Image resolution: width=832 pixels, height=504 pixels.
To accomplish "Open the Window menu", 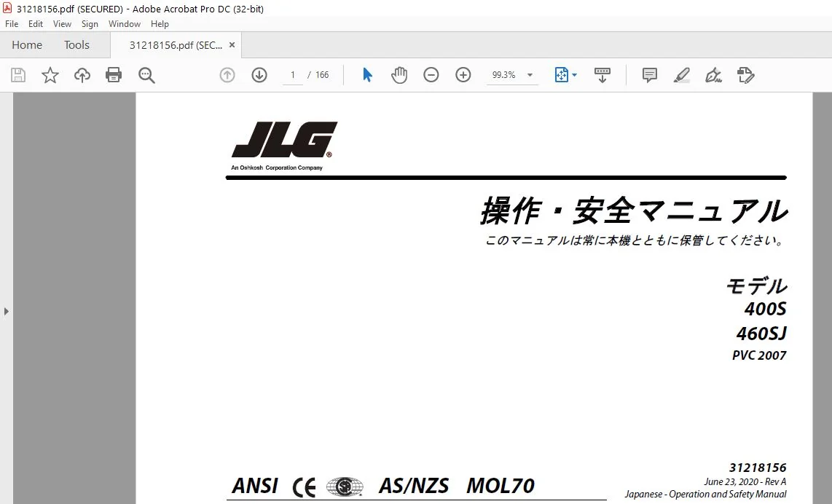I will click(125, 24).
